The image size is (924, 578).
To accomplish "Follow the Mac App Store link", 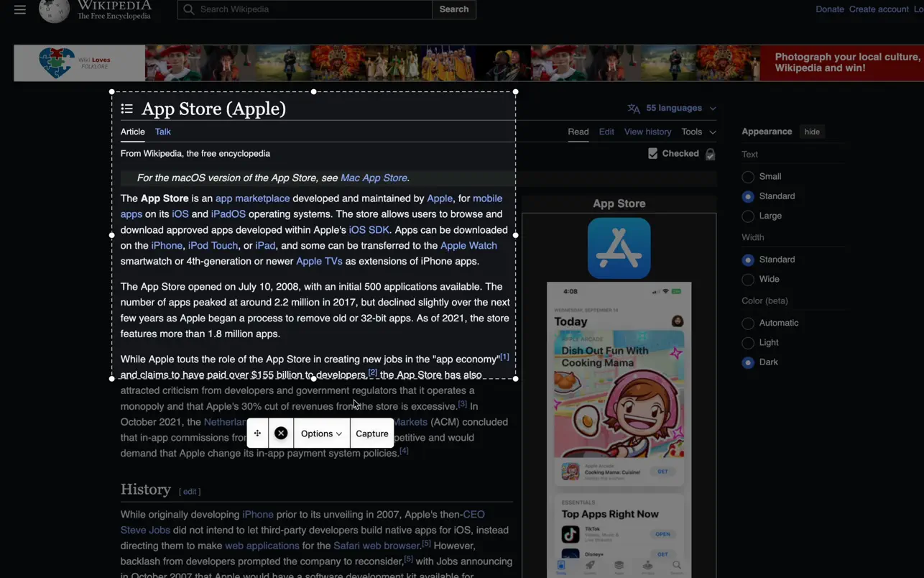I will point(374,178).
